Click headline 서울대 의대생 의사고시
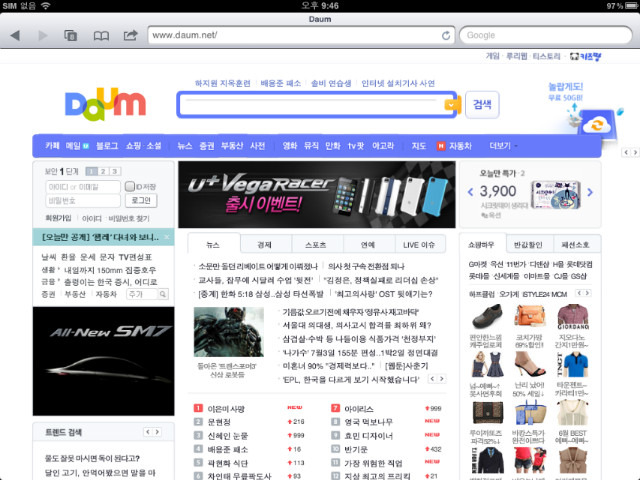This screenshot has width=640, height=480. [357, 325]
